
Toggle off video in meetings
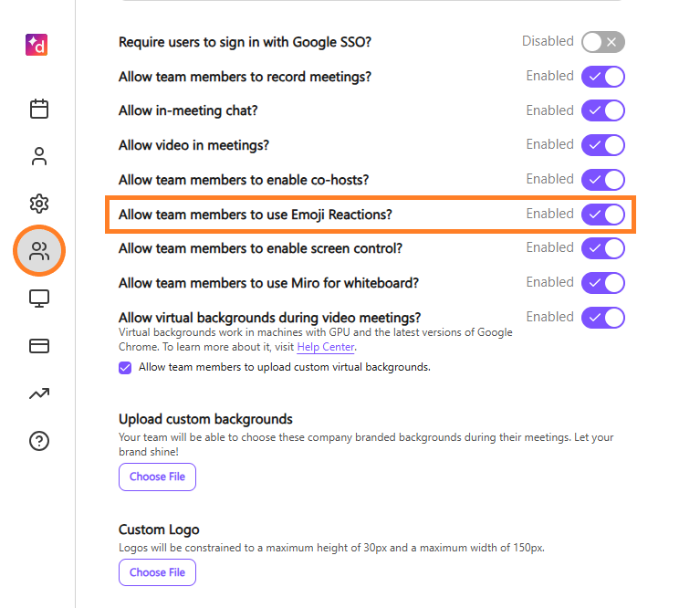pos(603,145)
